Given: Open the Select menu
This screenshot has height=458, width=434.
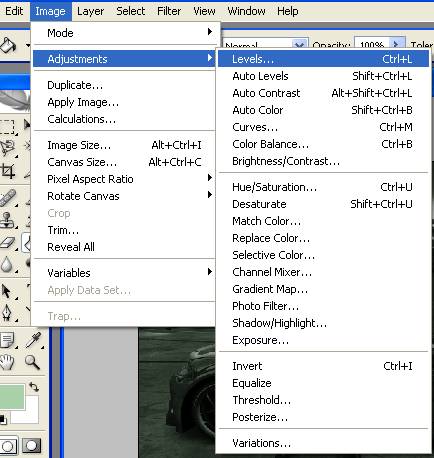Looking at the screenshot, I should tap(130, 11).
